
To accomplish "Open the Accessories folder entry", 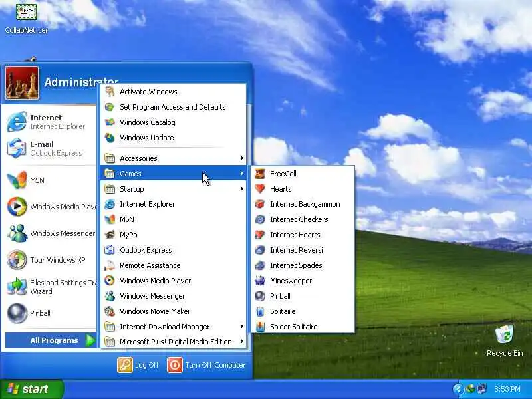I will tap(174, 158).
